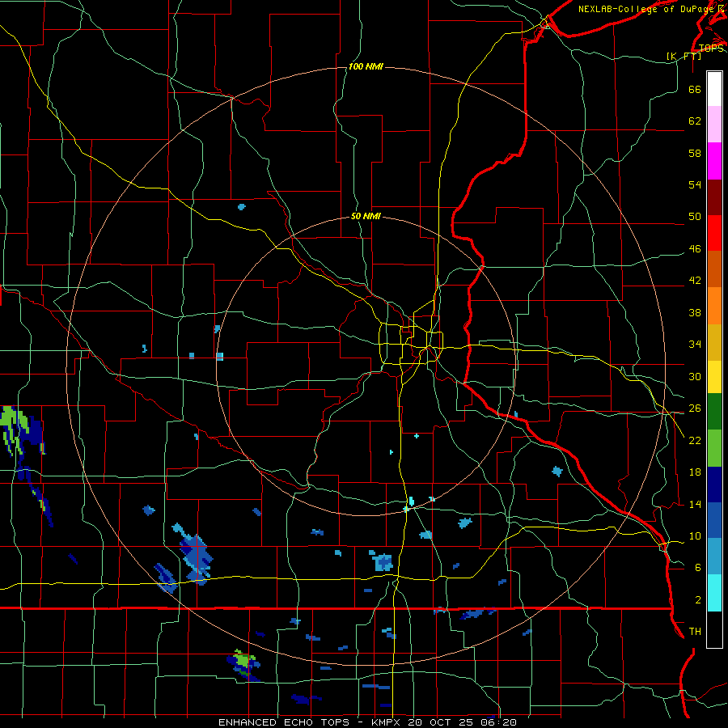Click the legend label "TH"
728x728 pixels.
695,632
